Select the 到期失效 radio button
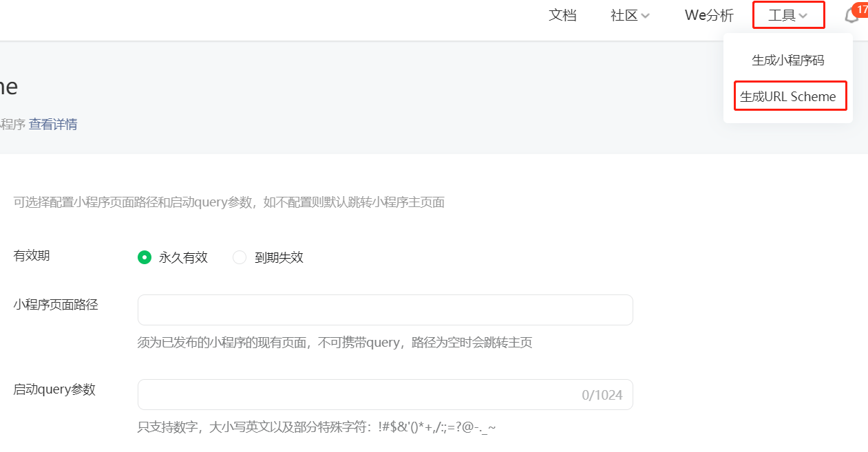 240,257
